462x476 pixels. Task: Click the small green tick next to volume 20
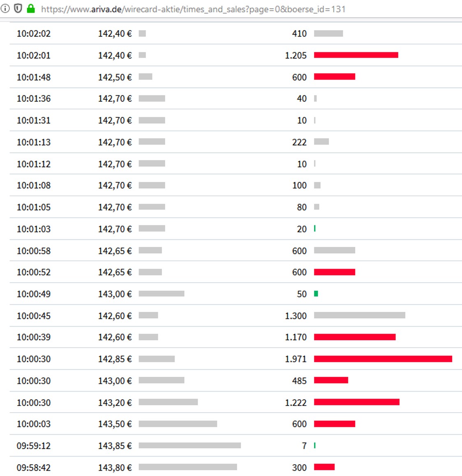(x=315, y=228)
